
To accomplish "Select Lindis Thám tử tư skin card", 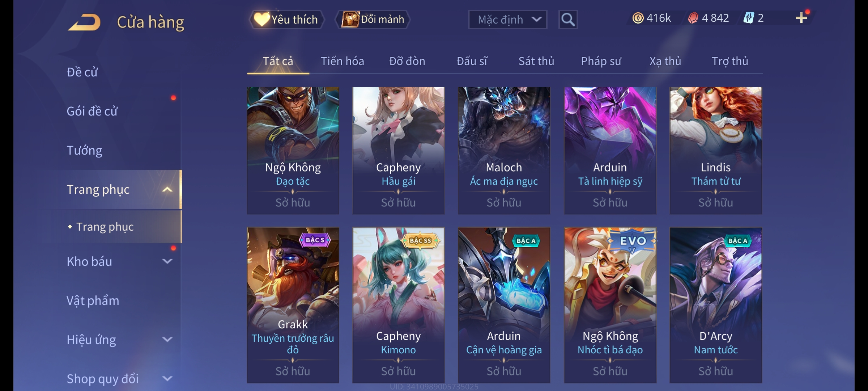I will pyautogui.click(x=716, y=151).
